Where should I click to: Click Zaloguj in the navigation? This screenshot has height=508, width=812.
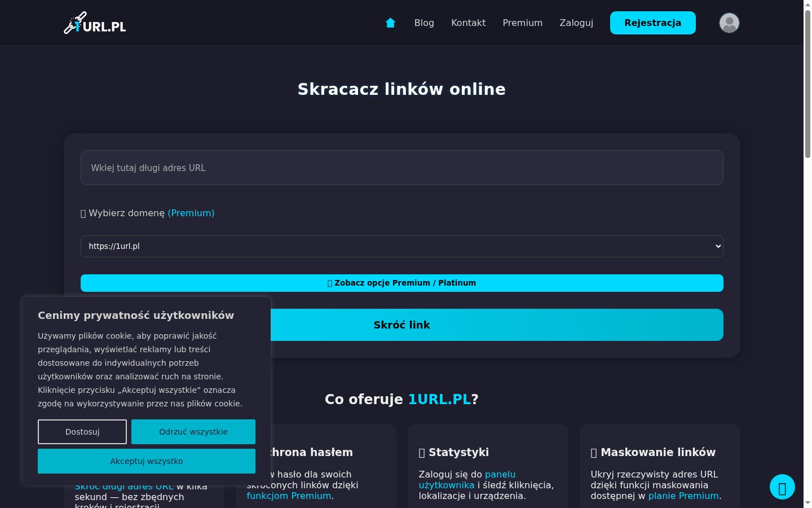tap(576, 23)
